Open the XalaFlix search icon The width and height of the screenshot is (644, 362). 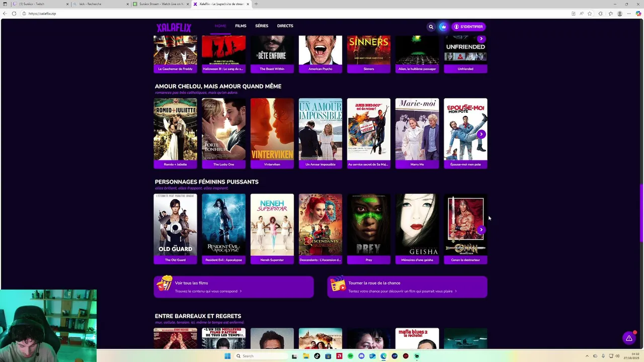431,27
